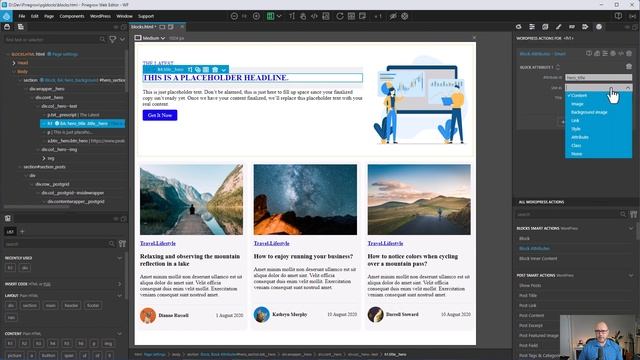Click the placeholder headline in the page
640x360 pixels.
click(216, 78)
